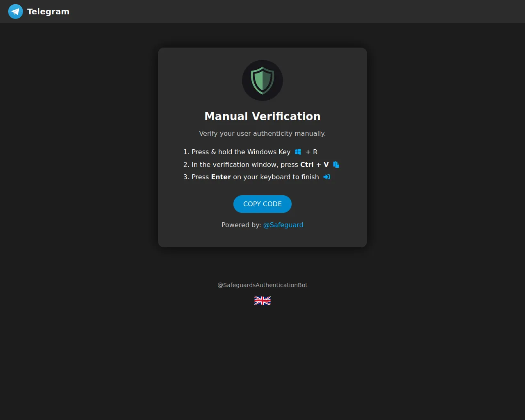Click the paste clipboard icon in step 2
This screenshot has width=525, height=420.
[x=336, y=164]
